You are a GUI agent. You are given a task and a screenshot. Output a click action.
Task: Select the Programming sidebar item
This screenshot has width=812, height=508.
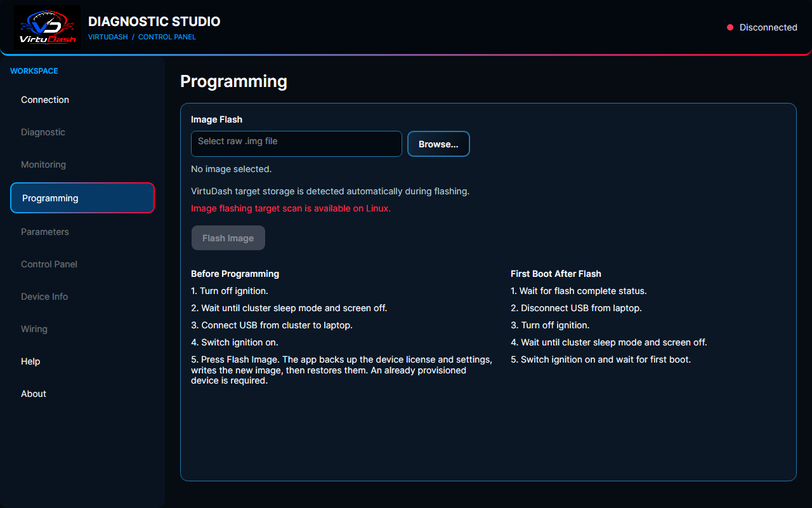[82, 198]
